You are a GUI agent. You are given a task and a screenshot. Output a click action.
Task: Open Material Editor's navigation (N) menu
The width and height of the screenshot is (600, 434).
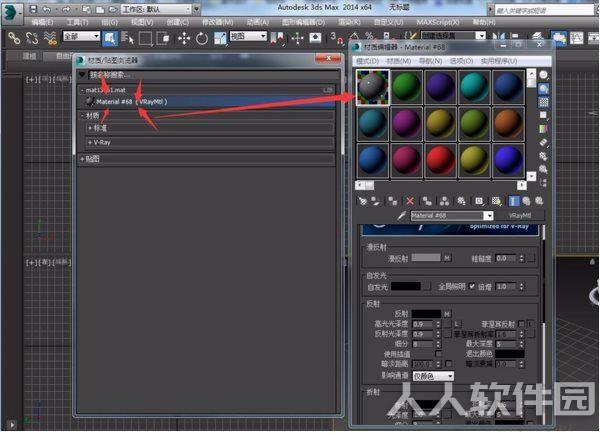point(430,61)
